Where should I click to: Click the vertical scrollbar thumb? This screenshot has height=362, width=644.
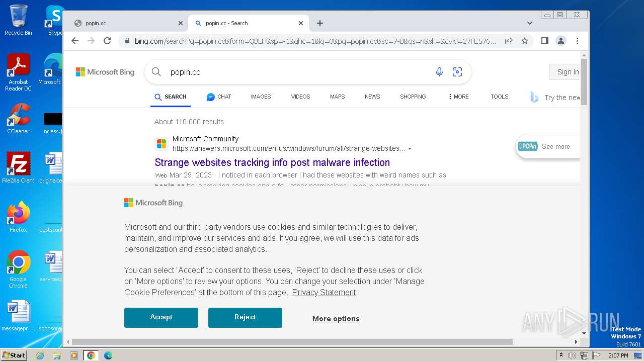click(x=584, y=81)
